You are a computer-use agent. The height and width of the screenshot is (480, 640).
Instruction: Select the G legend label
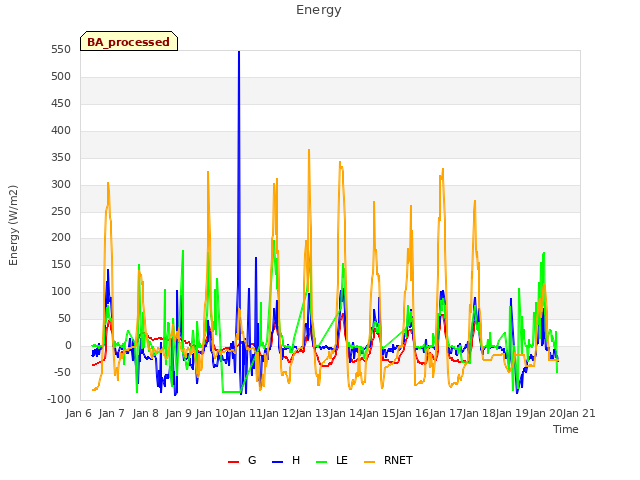tap(252, 460)
